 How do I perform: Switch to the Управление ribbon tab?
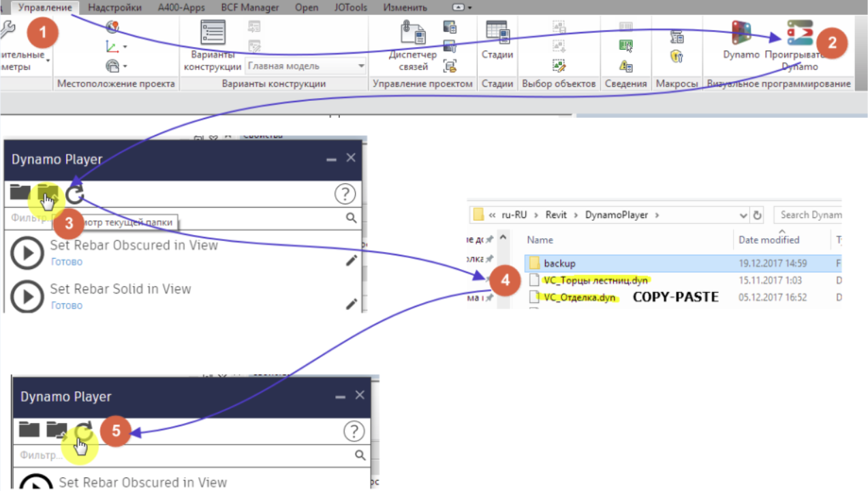click(x=46, y=7)
